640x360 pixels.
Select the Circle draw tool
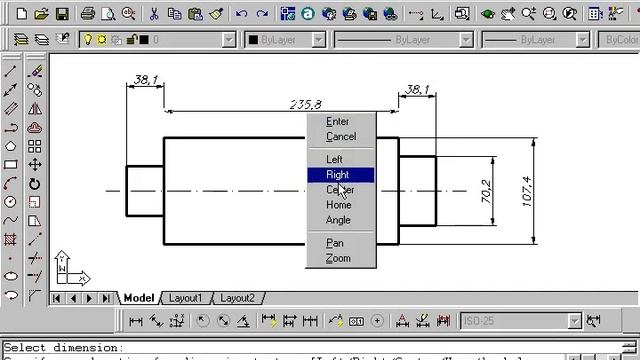click(x=11, y=202)
